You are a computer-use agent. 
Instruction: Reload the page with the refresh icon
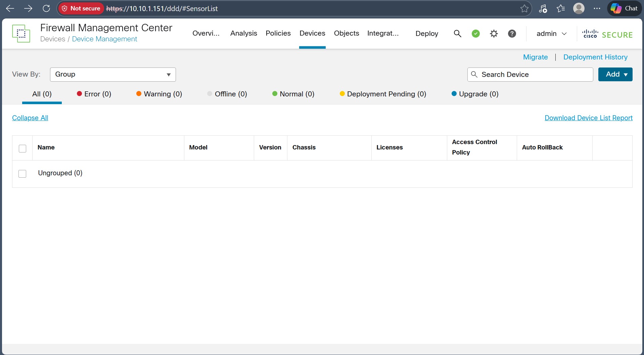(46, 8)
